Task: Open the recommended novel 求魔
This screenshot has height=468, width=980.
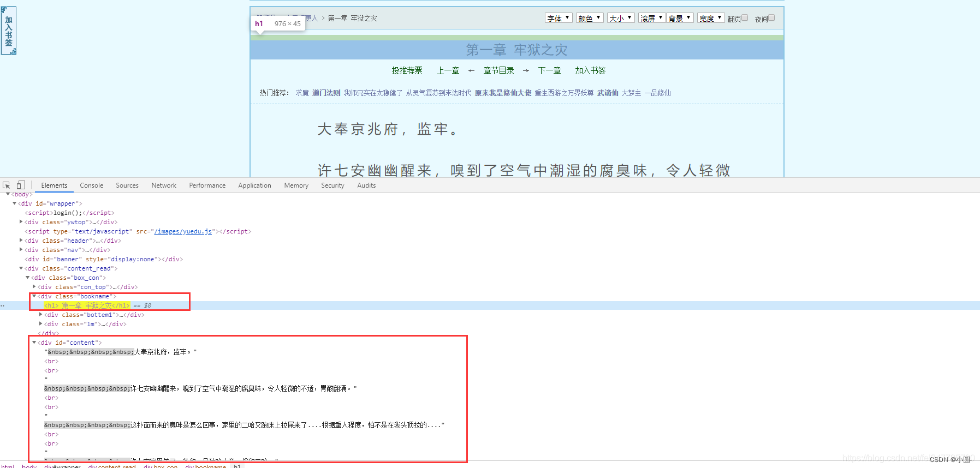Action: pos(302,93)
